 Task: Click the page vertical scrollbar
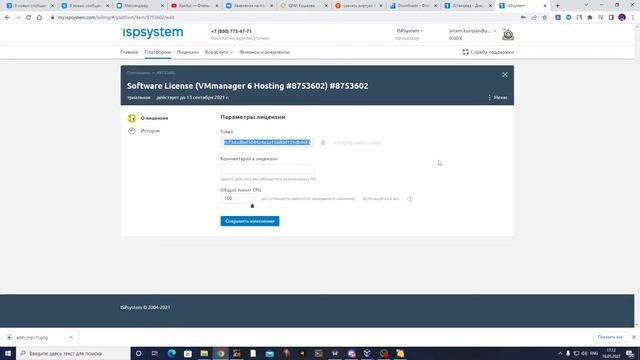637,176
